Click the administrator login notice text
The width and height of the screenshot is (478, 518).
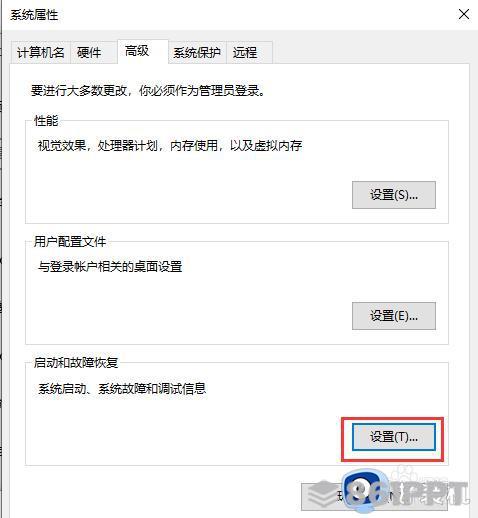click(x=148, y=90)
